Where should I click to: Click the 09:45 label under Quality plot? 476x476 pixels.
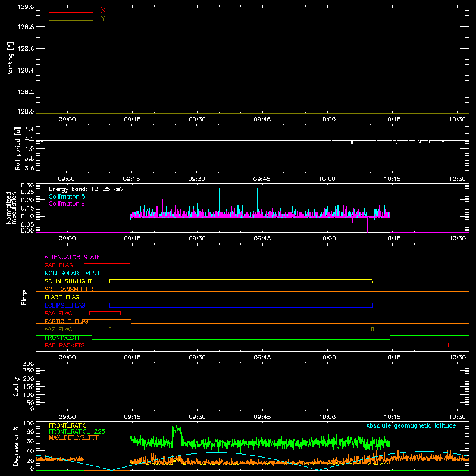[x=262, y=417]
